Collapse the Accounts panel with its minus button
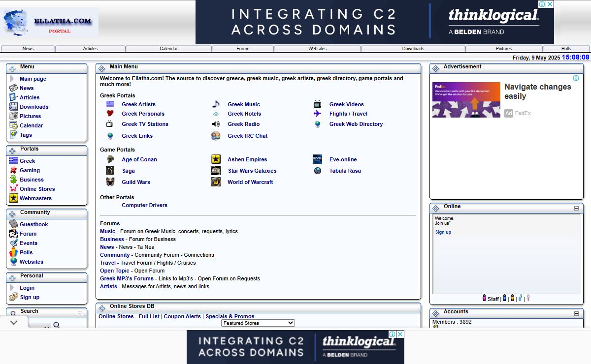The width and height of the screenshot is (591, 364). point(576,313)
